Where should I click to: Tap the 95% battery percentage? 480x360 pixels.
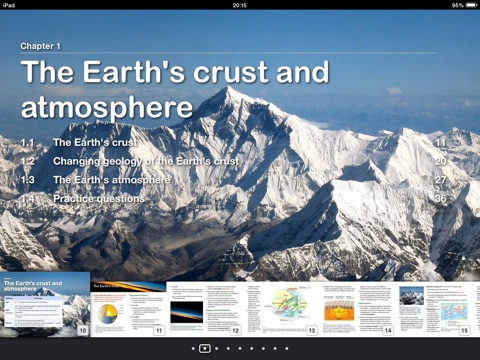(x=458, y=5)
